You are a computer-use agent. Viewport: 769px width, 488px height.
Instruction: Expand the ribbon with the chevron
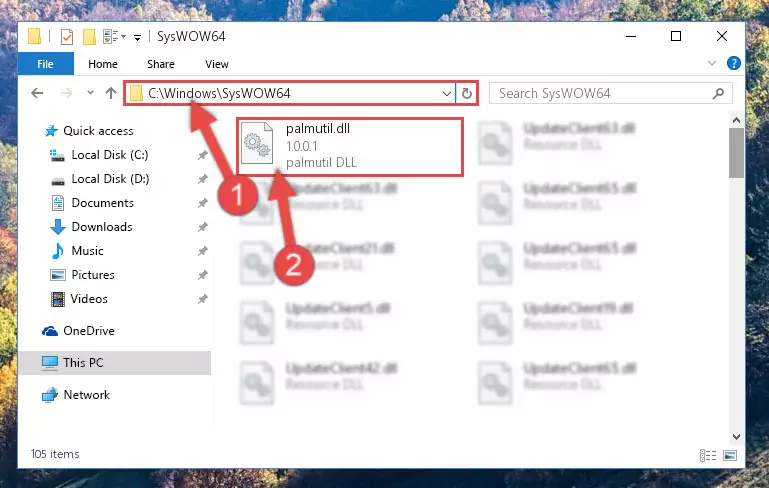[x=712, y=63]
